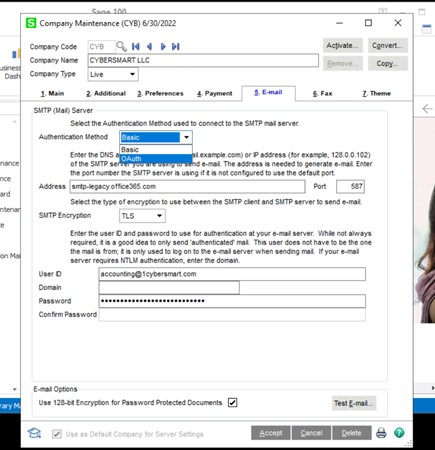Screen dimensions: 435x450
Task: Switch to the Preferences tab
Action: (160, 93)
